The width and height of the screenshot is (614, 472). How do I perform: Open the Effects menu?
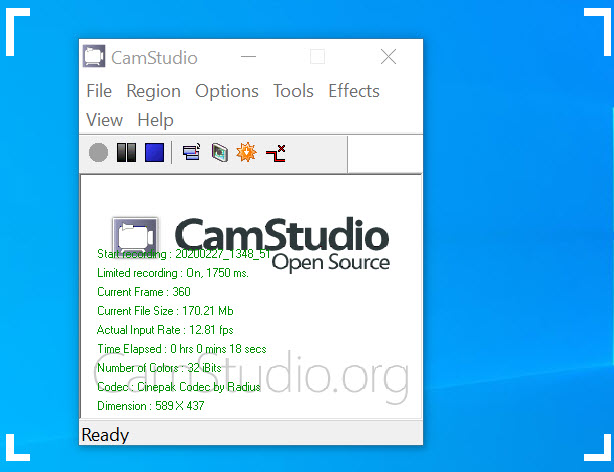354,91
